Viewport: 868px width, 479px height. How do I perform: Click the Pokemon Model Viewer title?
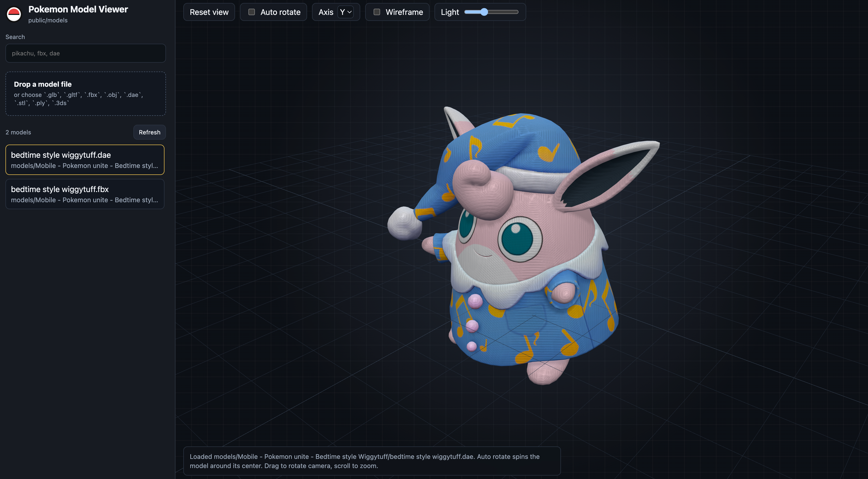point(78,9)
